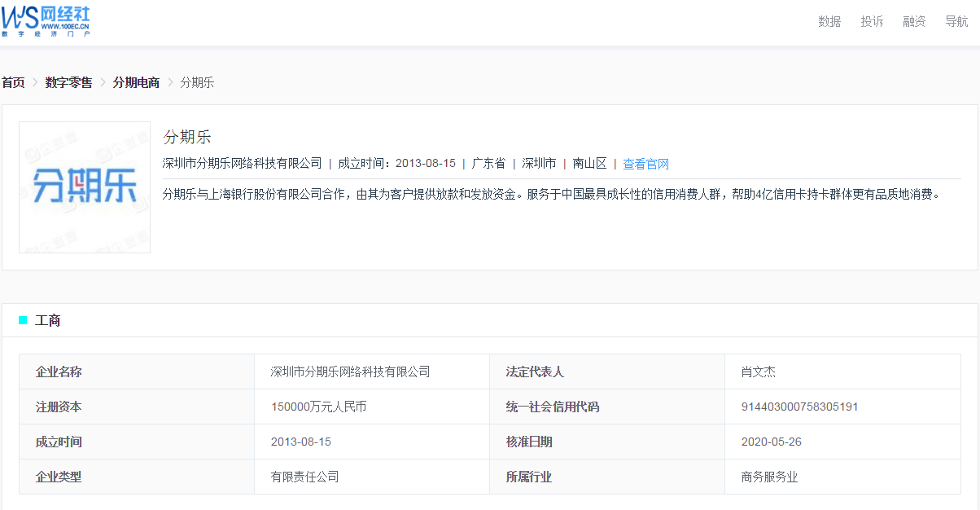Image resolution: width=980 pixels, height=510 pixels.
Task: Select the 分期乐 breadcrumb entry
Action: pos(197,82)
